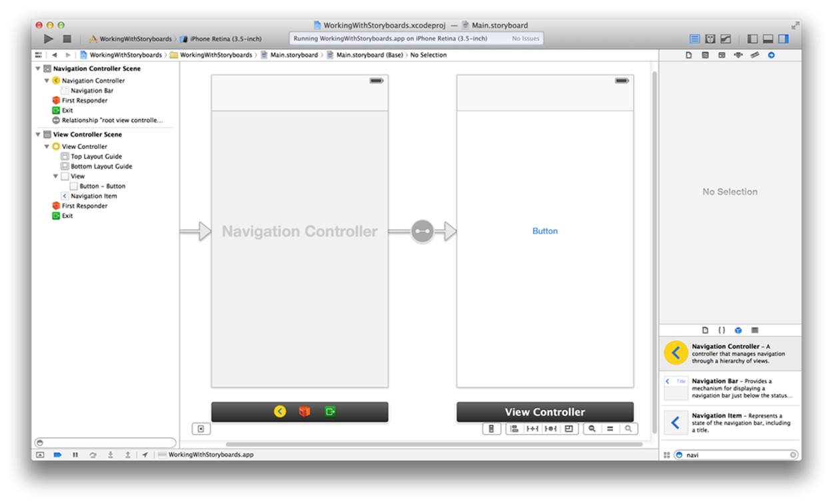Collapse the Navigation Controller outline item

[x=47, y=81]
